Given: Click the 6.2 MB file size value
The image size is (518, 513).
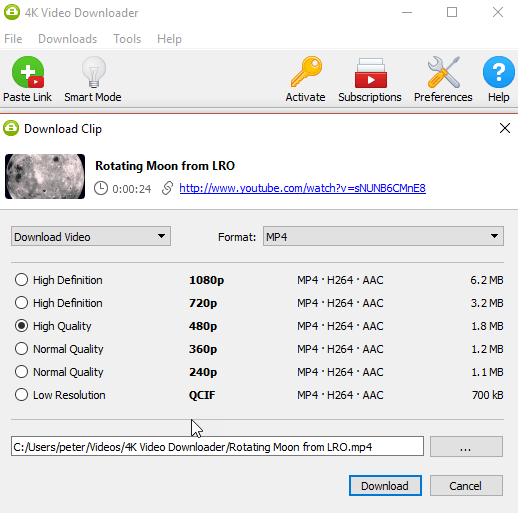Looking at the screenshot, I should (487, 280).
